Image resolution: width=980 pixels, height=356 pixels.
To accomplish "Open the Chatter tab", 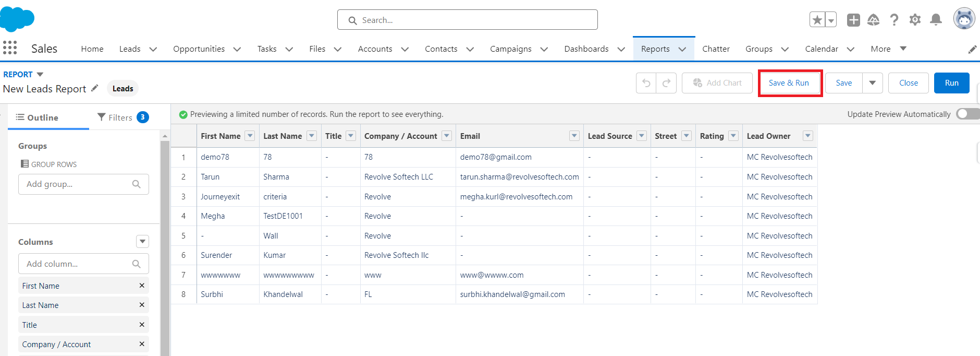I will (x=716, y=49).
